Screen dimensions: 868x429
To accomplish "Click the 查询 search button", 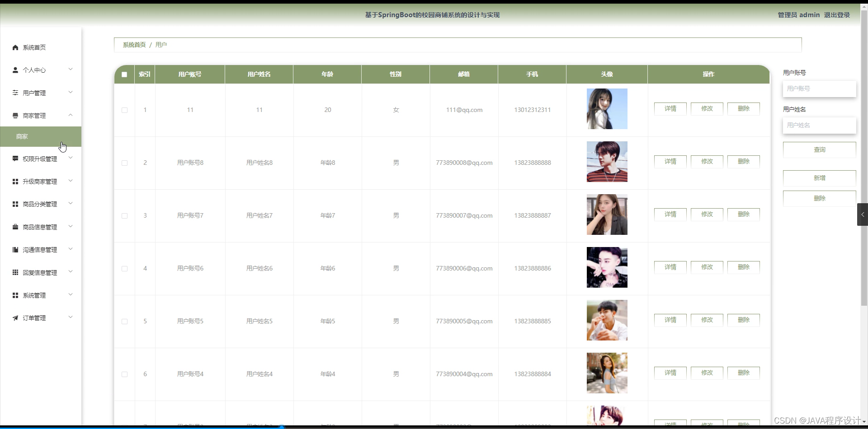I will tap(819, 149).
